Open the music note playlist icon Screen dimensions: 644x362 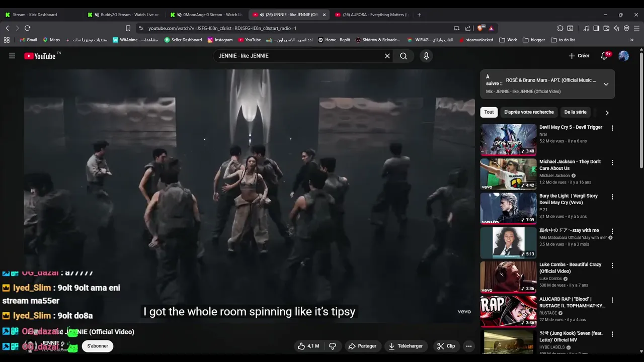click(586, 28)
